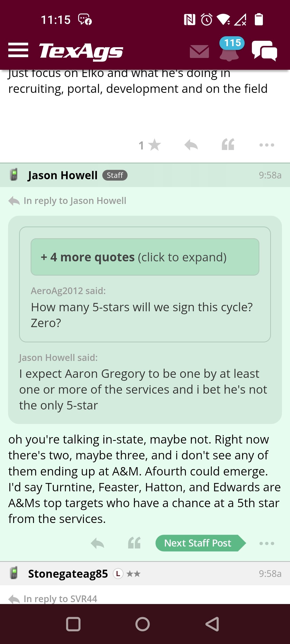
Task: Follow the In reply to SVR44 link
Action: pyautogui.click(x=60, y=599)
